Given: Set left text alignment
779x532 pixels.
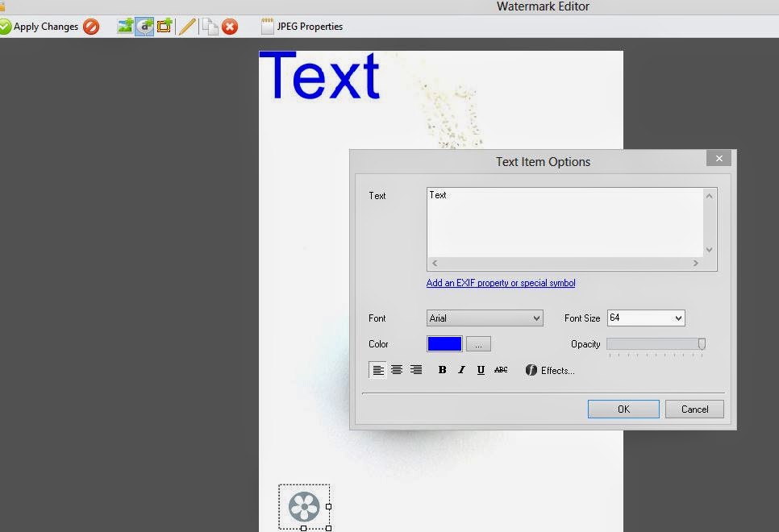Looking at the screenshot, I should click(x=378, y=370).
